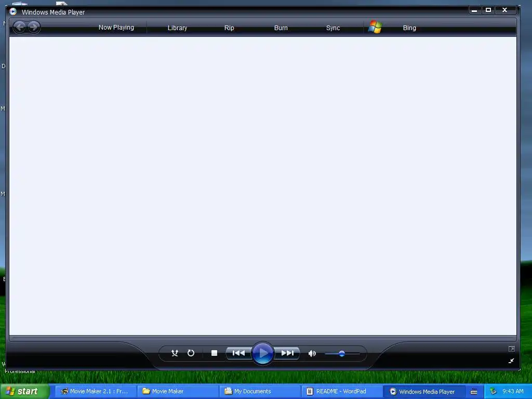Mute the volume speaker icon
This screenshot has width=532, height=399.
coord(312,353)
